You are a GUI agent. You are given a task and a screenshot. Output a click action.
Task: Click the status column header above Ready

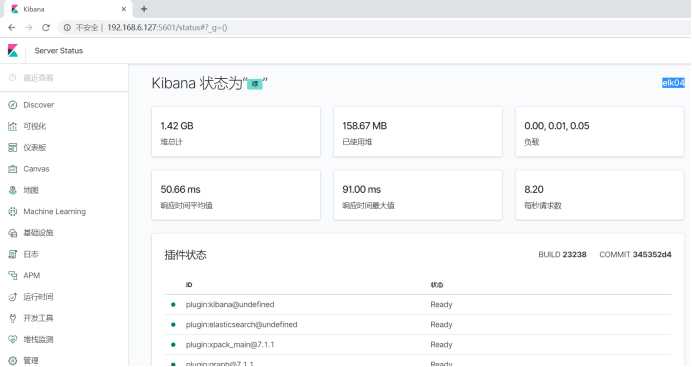[x=436, y=285]
